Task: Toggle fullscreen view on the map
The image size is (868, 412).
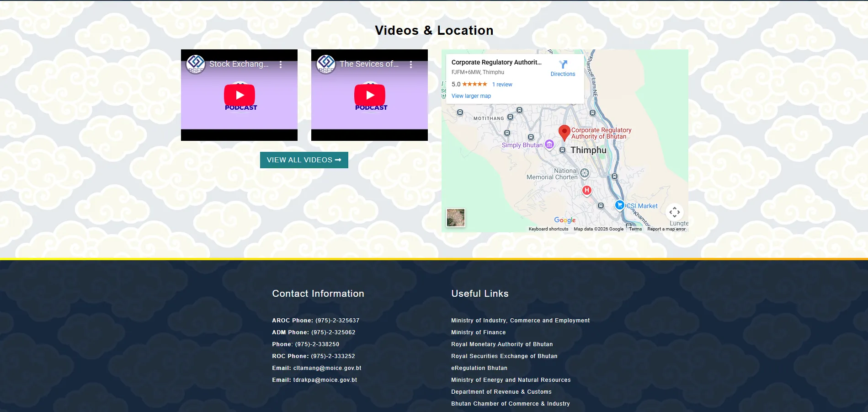Action: click(x=674, y=212)
